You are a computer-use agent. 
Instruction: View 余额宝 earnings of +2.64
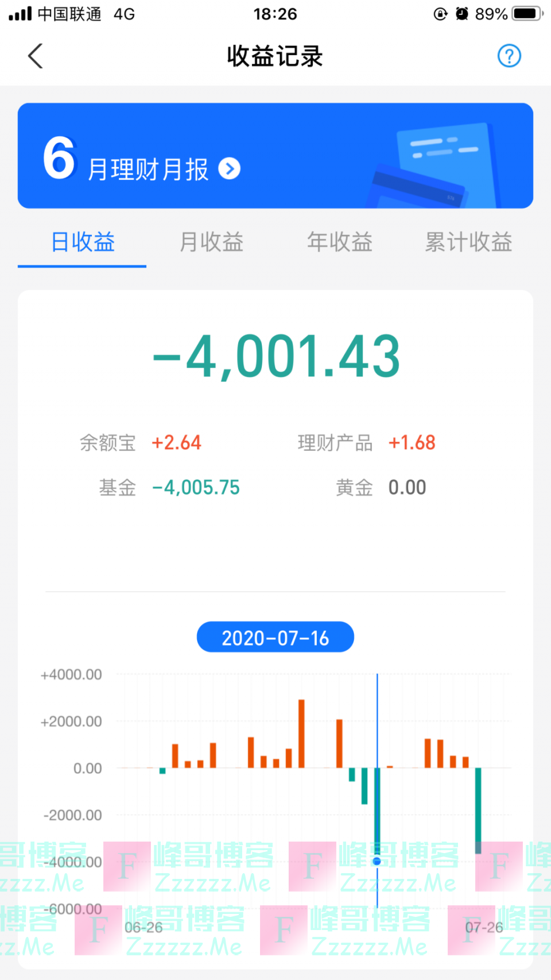[176, 443]
